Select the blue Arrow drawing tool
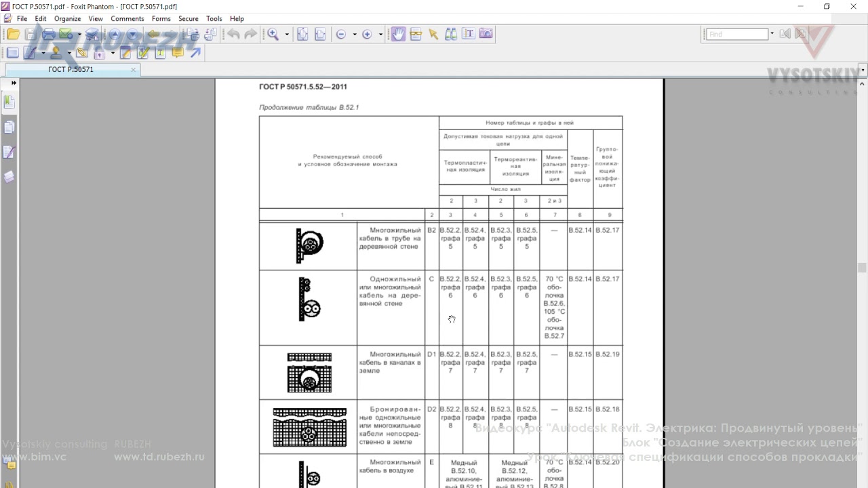This screenshot has height=488, width=868. point(195,53)
